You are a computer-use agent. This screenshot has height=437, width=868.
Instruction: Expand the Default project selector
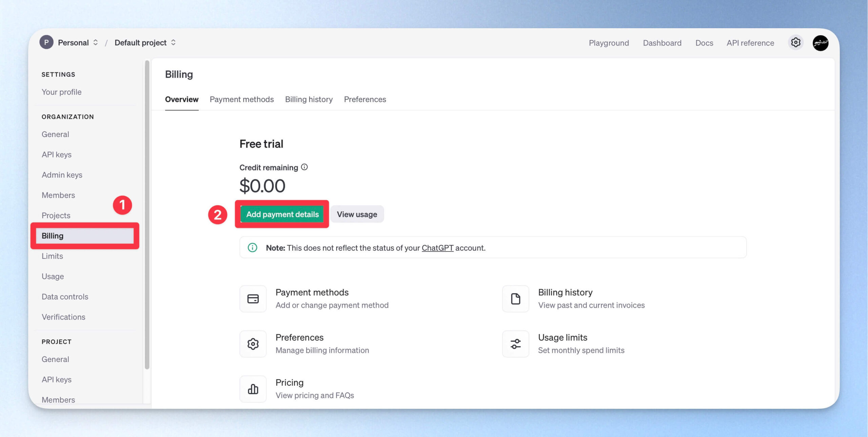pos(145,42)
